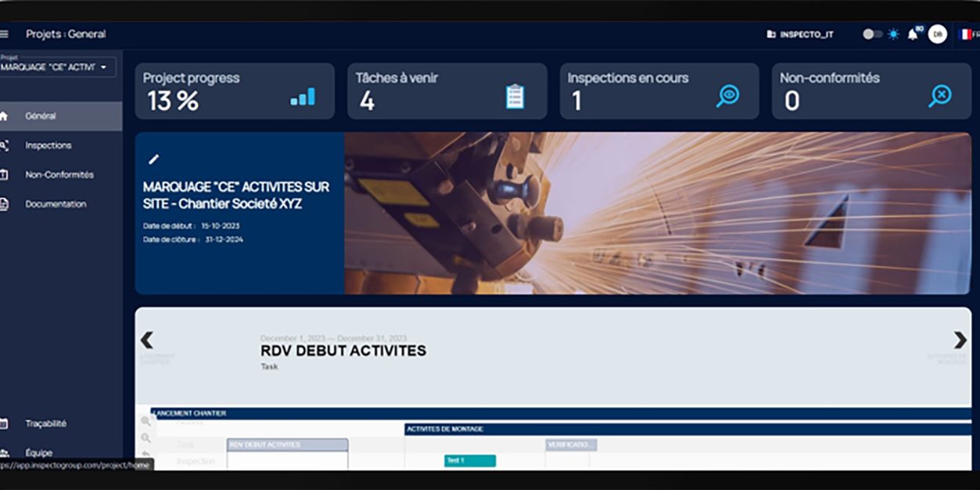
Task: Click the RDV DEBUT ACTIVITES timeline heading
Action: tap(343, 351)
